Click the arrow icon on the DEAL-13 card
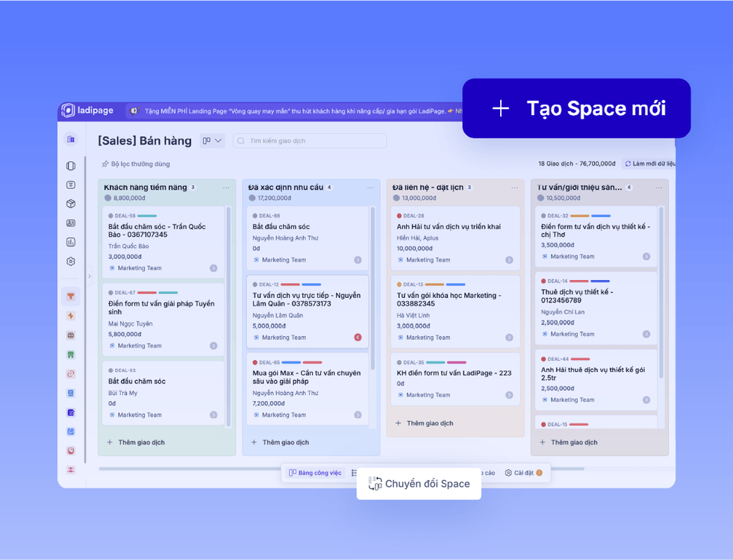 (509, 337)
